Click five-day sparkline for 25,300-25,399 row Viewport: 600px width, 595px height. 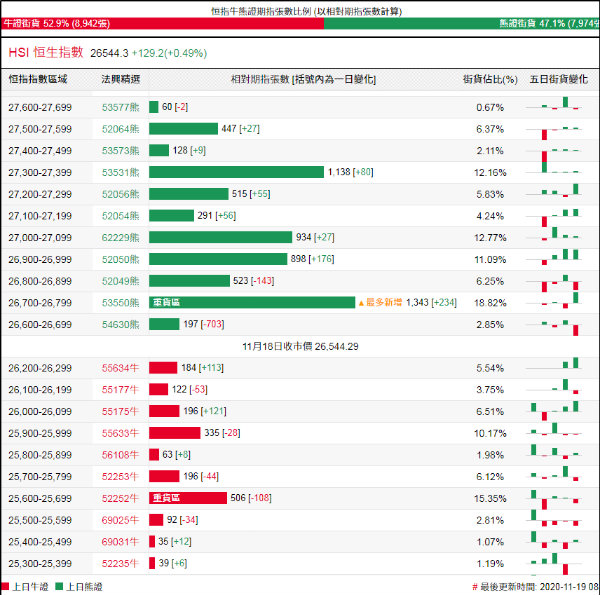coord(554,564)
